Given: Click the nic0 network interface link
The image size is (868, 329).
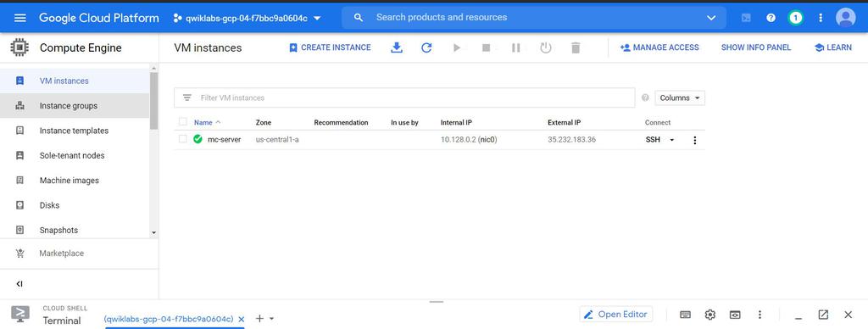Looking at the screenshot, I should tap(487, 140).
